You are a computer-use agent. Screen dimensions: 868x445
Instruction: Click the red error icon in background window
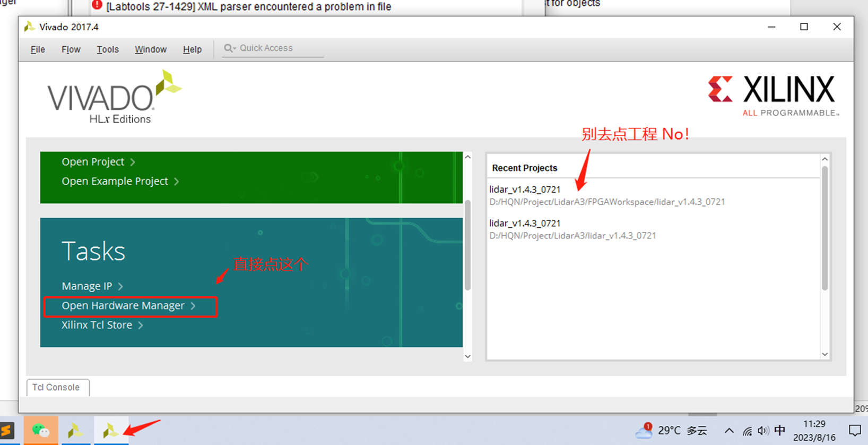(97, 6)
